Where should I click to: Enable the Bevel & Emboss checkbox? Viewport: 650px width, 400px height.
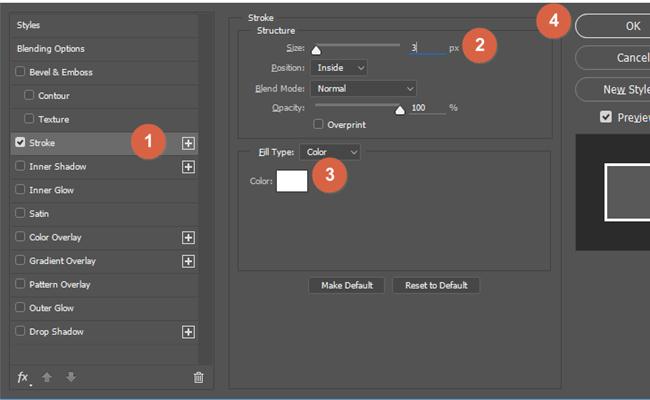point(21,72)
